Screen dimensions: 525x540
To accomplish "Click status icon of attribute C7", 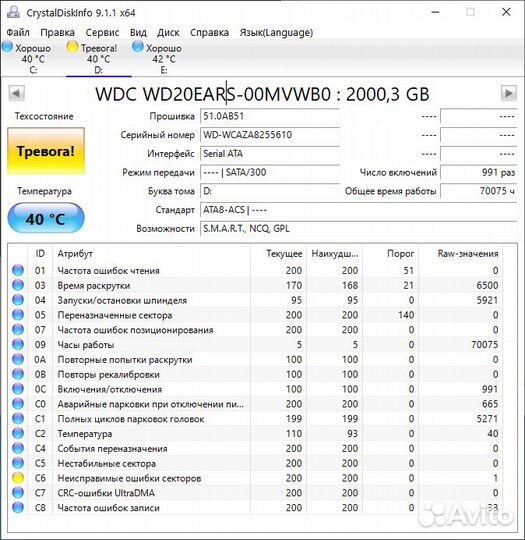I will tap(18, 492).
